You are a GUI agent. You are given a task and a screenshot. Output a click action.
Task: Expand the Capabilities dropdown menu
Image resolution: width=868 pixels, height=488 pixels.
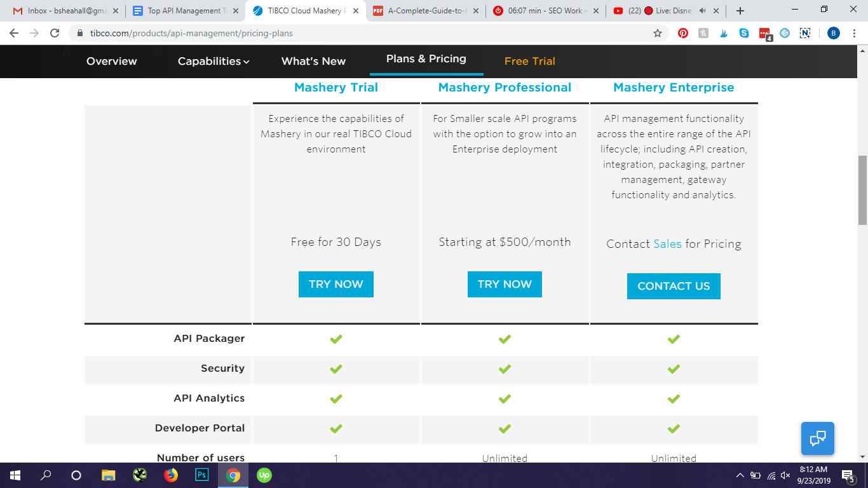tap(214, 61)
